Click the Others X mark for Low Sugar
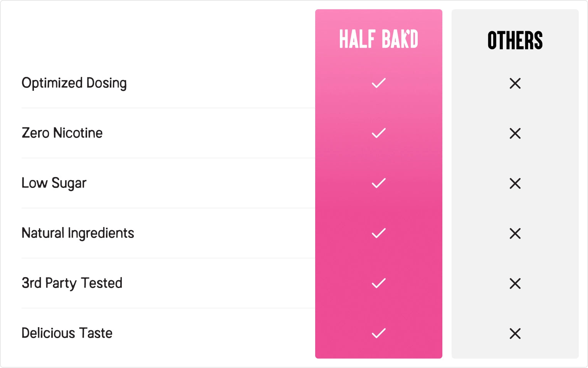 coord(515,183)
